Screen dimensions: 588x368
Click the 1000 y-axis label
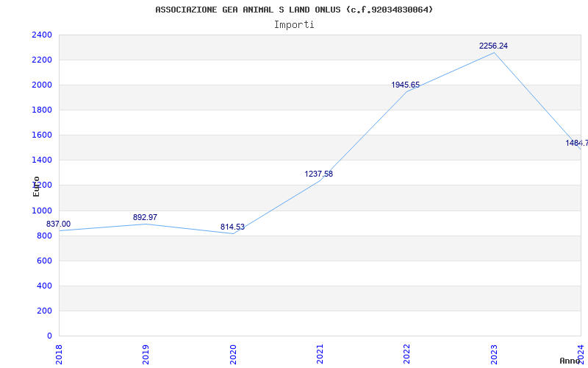click(x=42, y=210)
